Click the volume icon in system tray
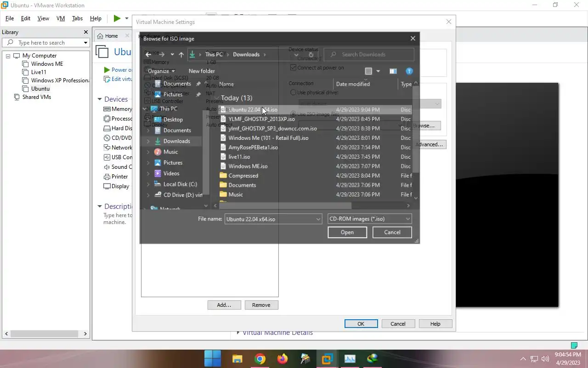This screenshot has height=368, width=588. point(545,359)
